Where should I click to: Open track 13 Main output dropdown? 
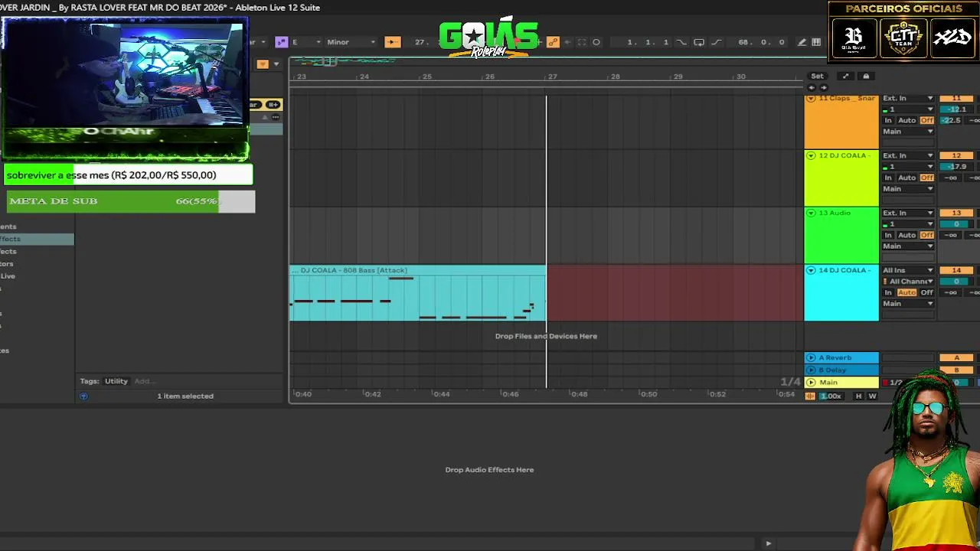tap(908, 246)
